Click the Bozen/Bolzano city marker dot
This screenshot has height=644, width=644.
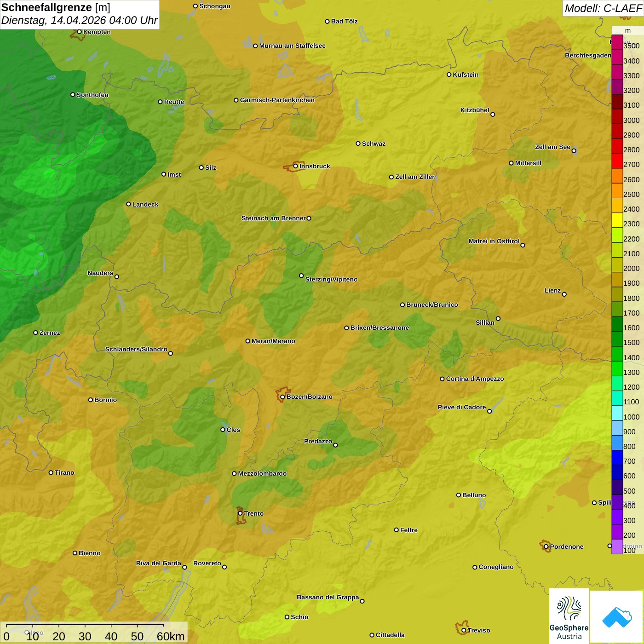coord(283,397)
